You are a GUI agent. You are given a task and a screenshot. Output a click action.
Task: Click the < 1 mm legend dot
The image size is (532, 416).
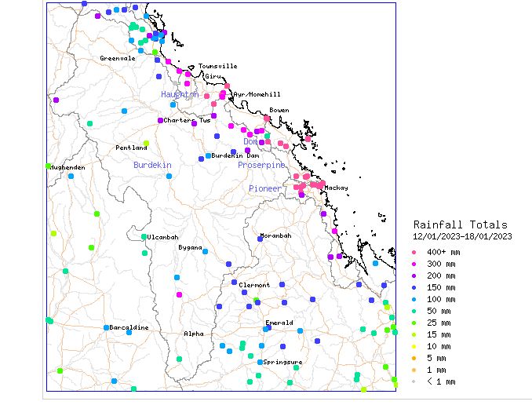[x=414, y=381]
